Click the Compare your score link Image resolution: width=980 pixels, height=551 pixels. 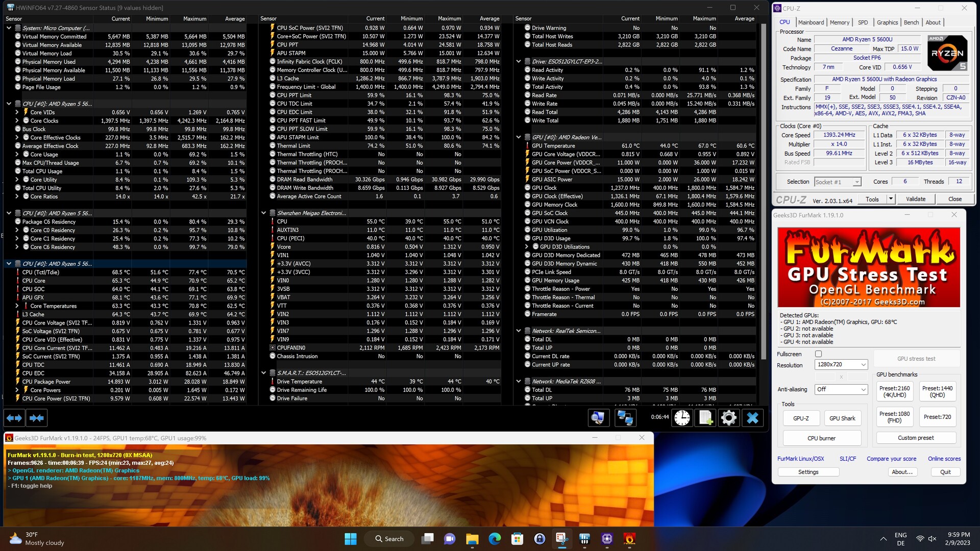(x=891, y=459)
